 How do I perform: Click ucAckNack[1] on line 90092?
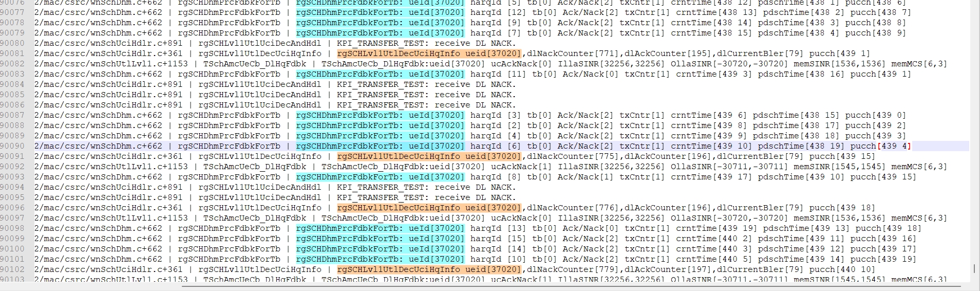[x=521, y=167]
